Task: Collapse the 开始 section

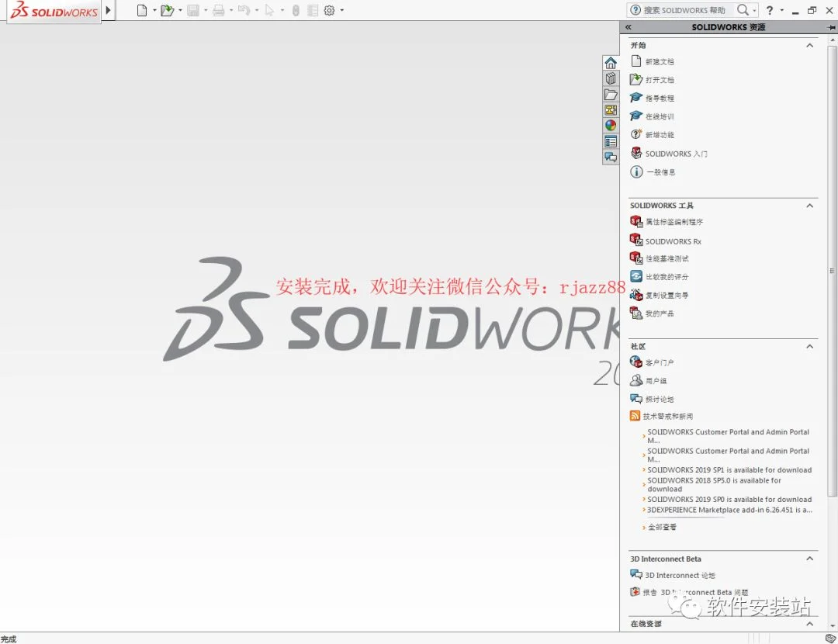Action: pyautogui.click(x=809, y=46)
